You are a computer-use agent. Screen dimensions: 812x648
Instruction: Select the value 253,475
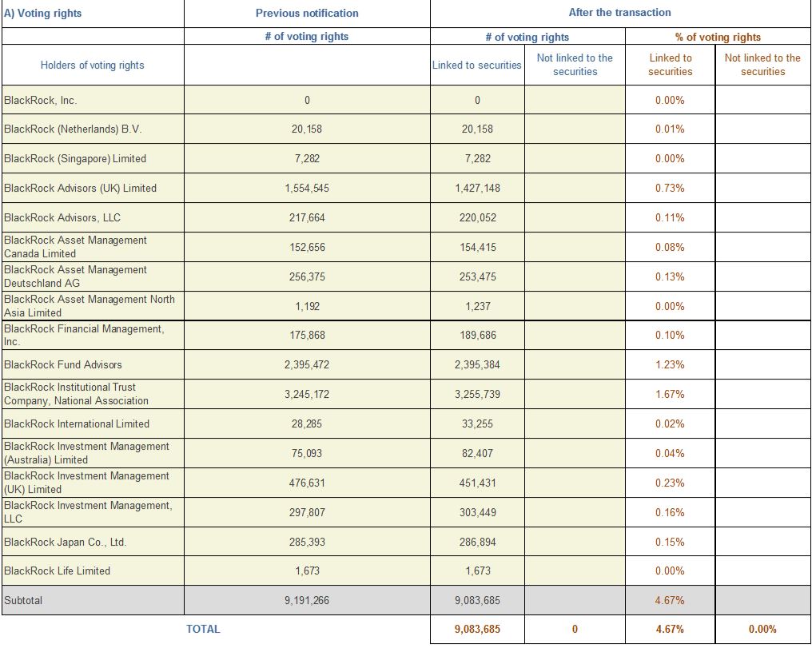pyautogui.click(x=477, y=277)
